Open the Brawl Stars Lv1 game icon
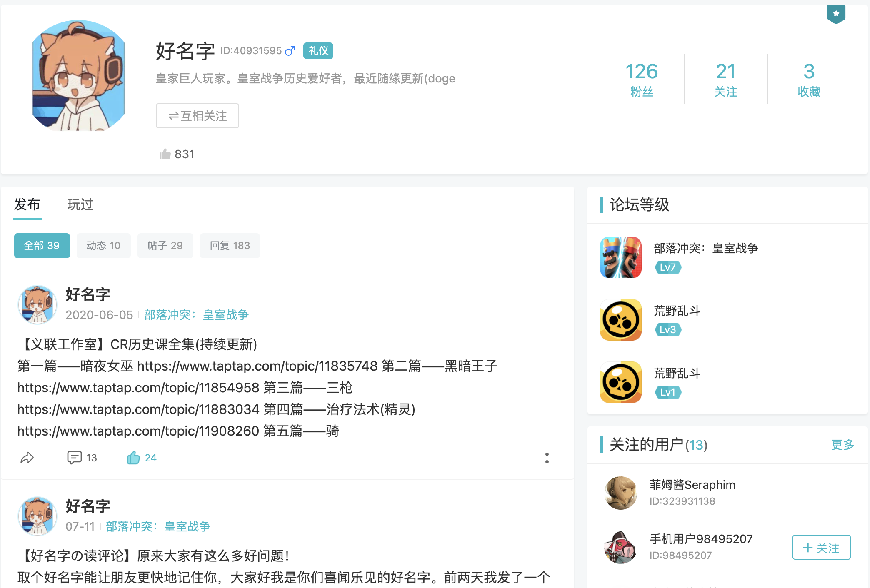Viewport: 870px width, 588px height. [620, 382]
